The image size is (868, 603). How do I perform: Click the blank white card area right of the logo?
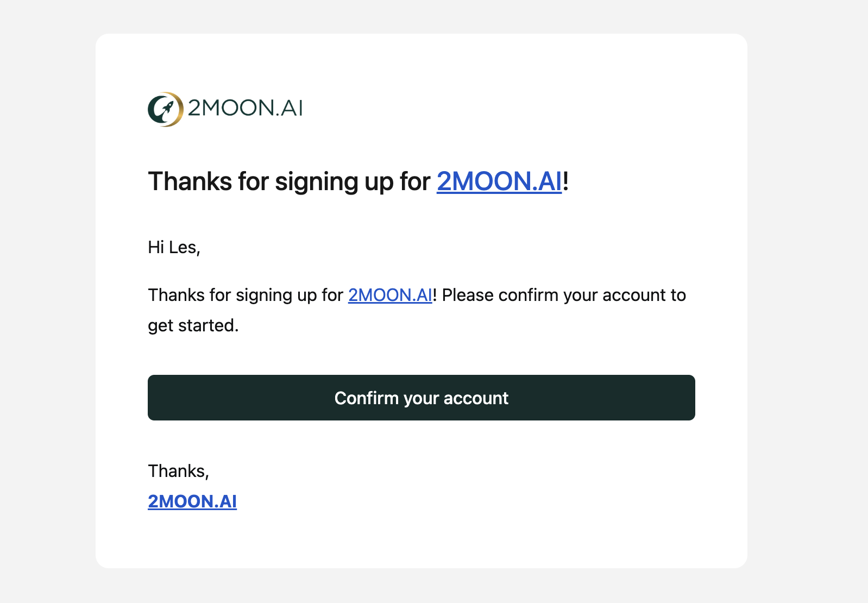click(489, 108)
